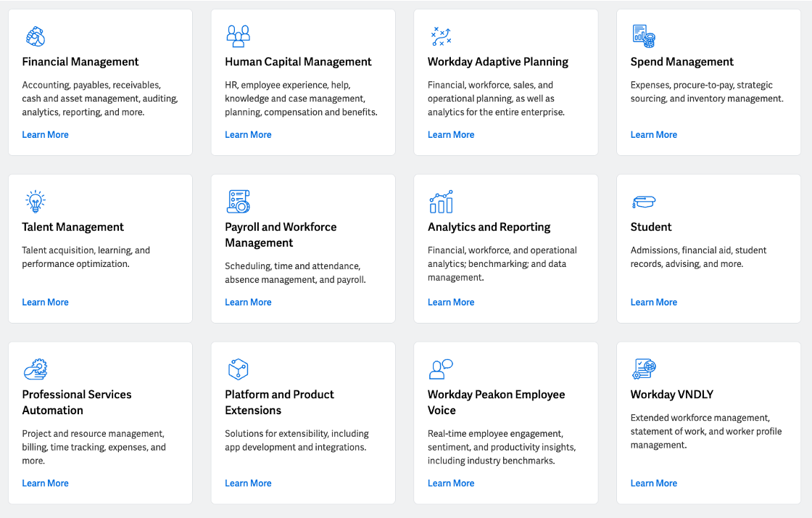812x518 pixels.
Task: Click the 'Accounting, payables, receivables' description text
Action: tap(100, 99)
